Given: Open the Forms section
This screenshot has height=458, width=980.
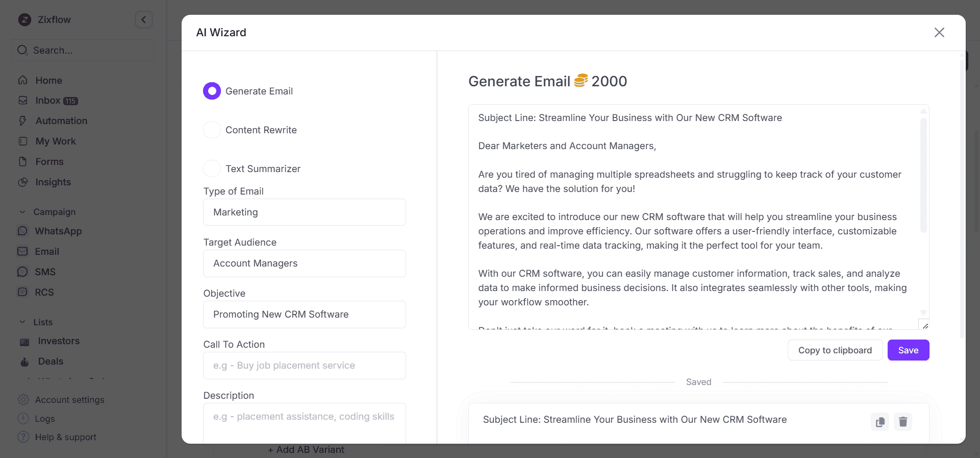Looking at the screenshot, I should tap(47, 161).
